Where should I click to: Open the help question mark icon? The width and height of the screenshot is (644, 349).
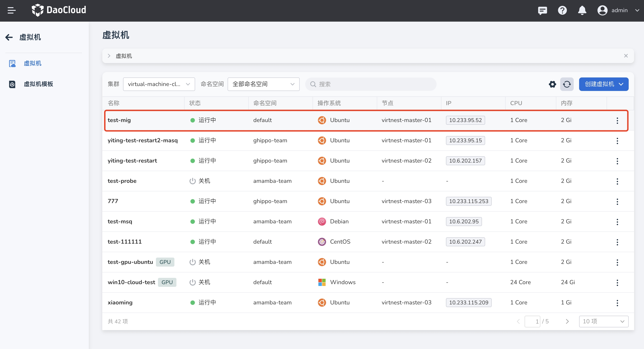pyautogui.click(x=562, y=10)
